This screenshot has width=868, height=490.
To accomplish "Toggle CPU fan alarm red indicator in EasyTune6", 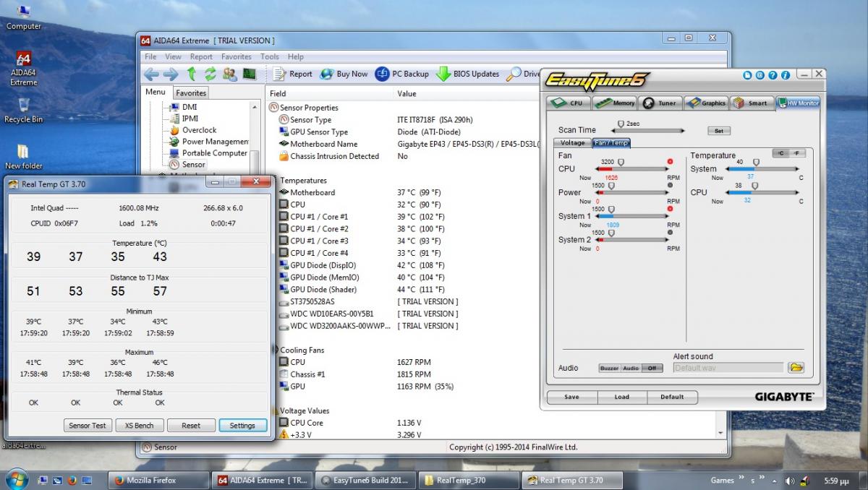I will (x=670, y=161).
